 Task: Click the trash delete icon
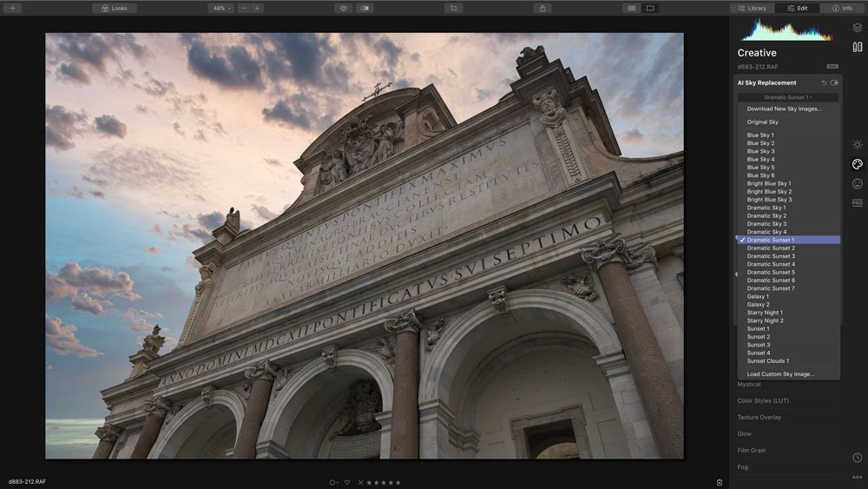point(719,482)
